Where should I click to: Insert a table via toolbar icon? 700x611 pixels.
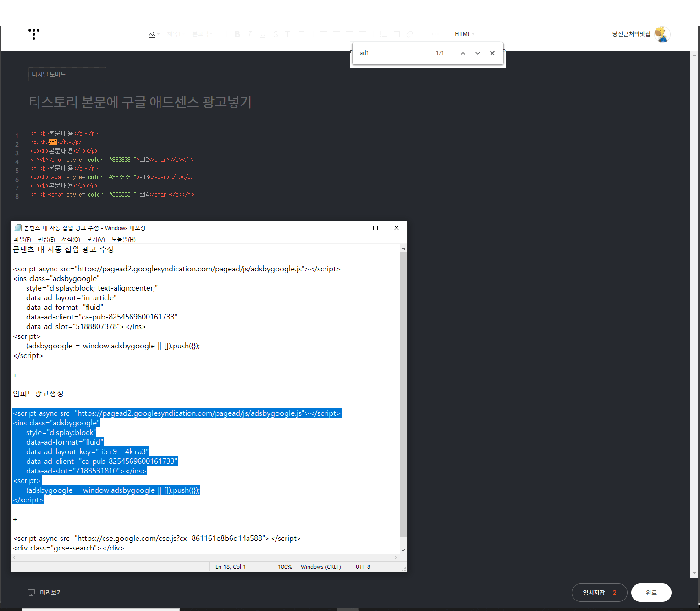click(397, 34)
